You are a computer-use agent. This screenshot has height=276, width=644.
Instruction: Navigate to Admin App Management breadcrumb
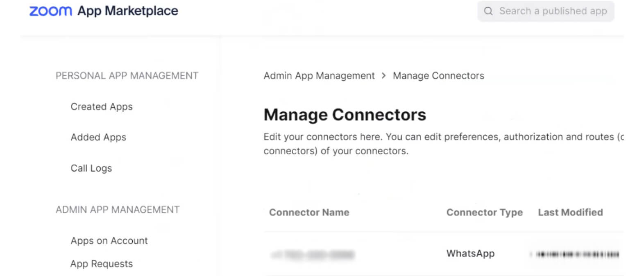pyautogui.click(x=319, y=76)
